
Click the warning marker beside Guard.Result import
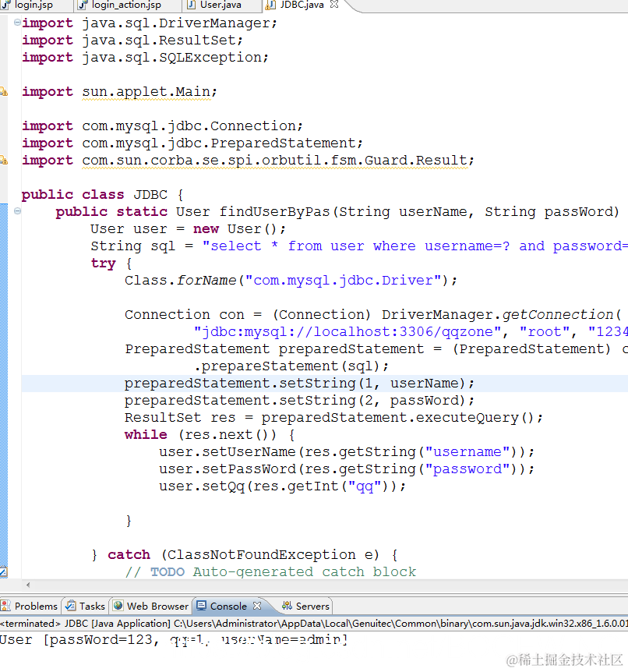[3, 161]
